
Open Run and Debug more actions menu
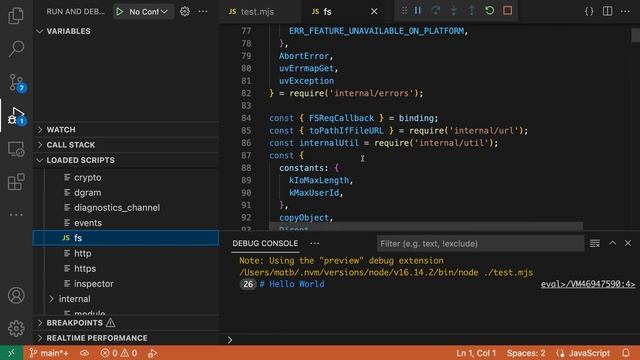click(203, 11)
